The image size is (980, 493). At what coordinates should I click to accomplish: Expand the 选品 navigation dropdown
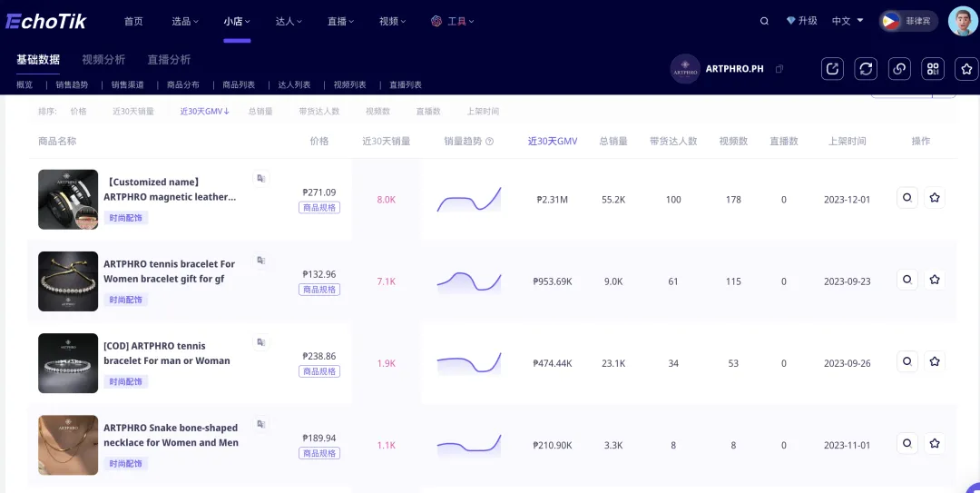pyautogui.click(x=185, y=21)
